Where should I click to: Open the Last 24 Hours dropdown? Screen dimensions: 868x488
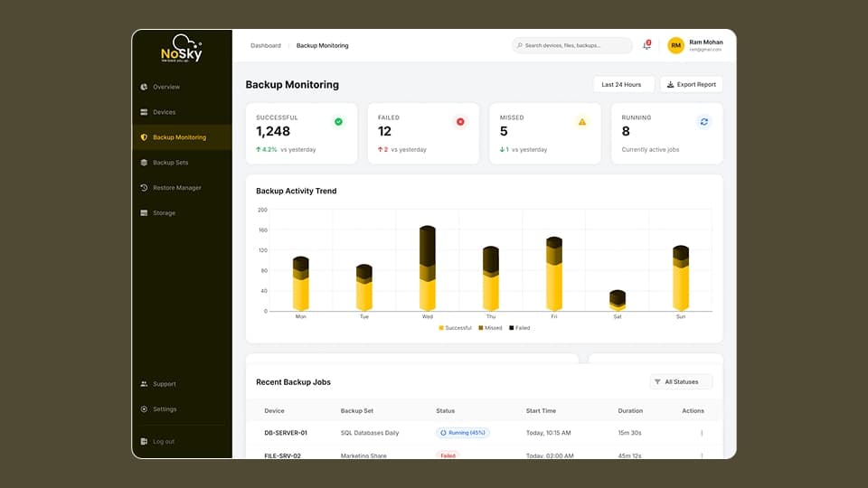[623, 84]
